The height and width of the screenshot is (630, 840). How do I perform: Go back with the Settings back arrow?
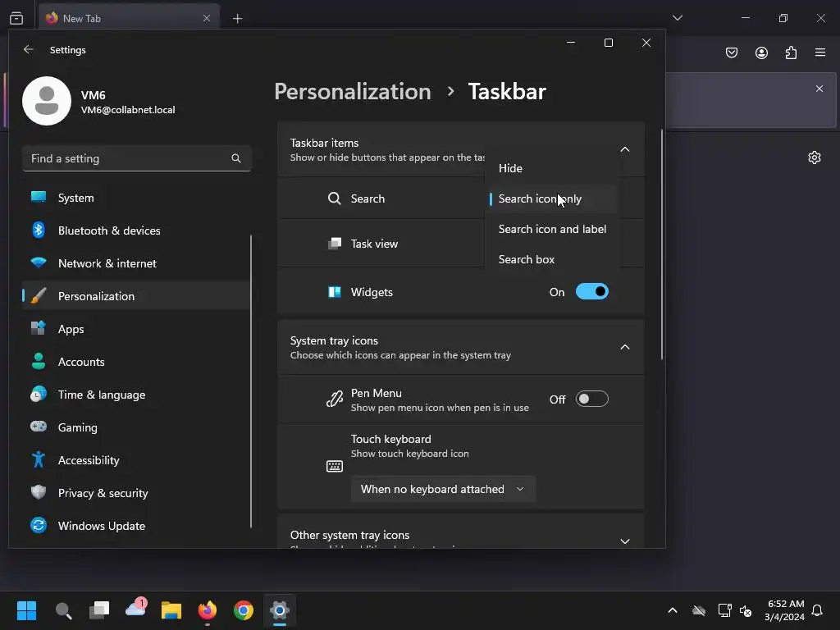pyautogui.click(x=29, y=49)
